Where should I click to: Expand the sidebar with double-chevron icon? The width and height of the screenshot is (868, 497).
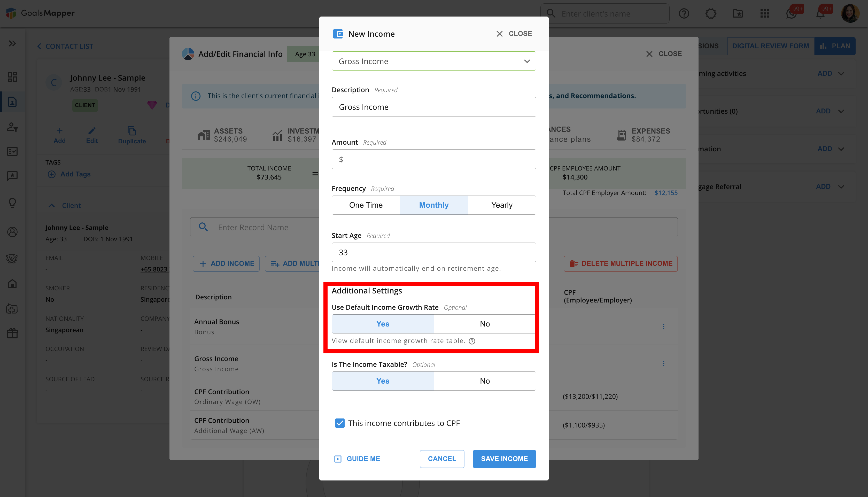coord(12,43)
